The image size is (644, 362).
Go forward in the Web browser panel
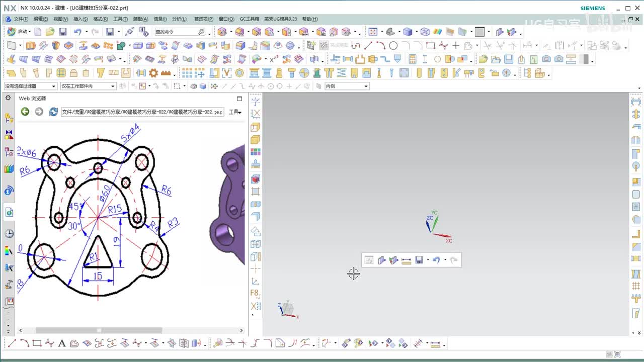pos(39,112)
